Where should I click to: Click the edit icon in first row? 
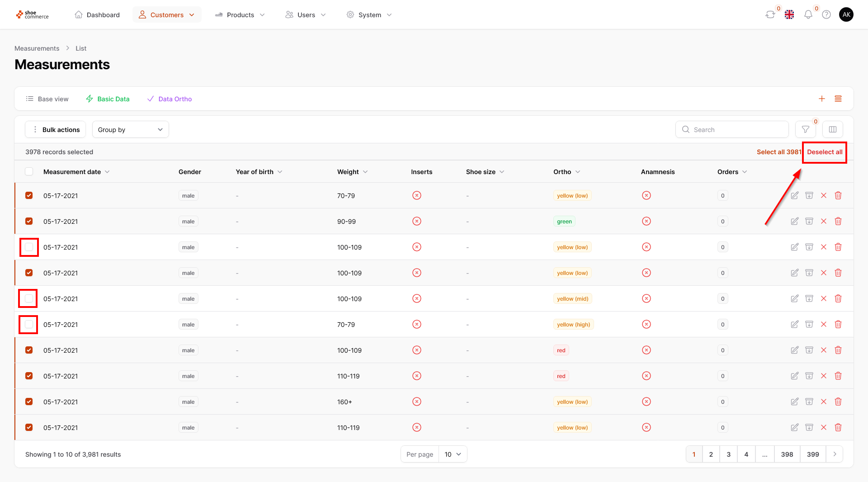(x=794, y=196)
